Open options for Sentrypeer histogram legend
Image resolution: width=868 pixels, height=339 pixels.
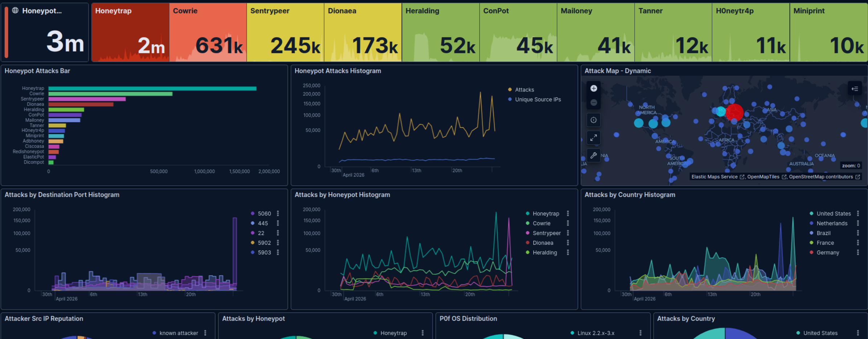[x=568, y=233]
